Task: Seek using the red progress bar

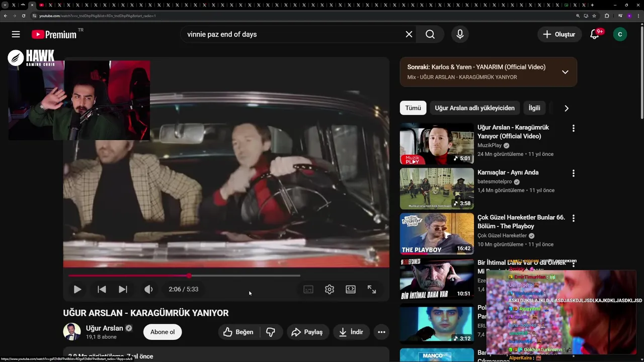Action: pyautogui.click(x=184, y=276)
